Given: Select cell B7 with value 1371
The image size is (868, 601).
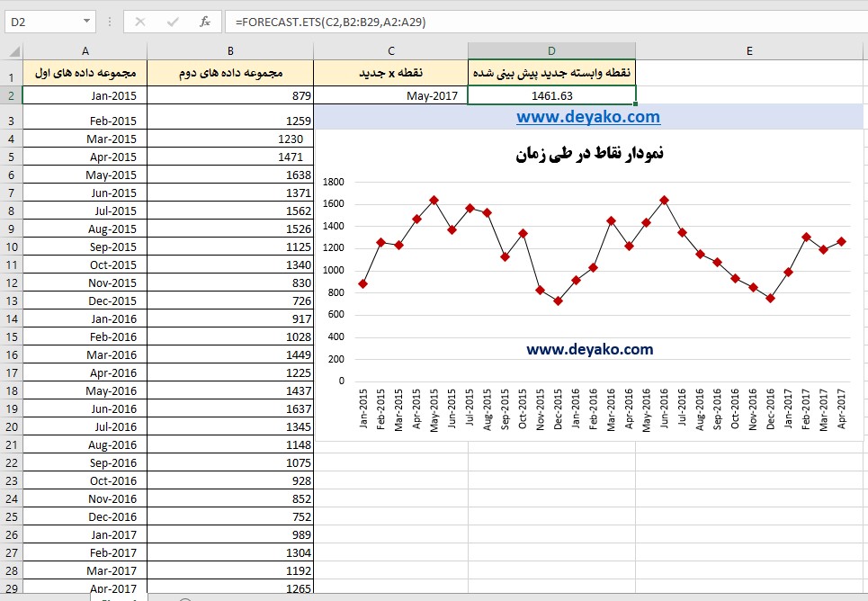Looking at the screenshot, I should click(x=230, y=193).
